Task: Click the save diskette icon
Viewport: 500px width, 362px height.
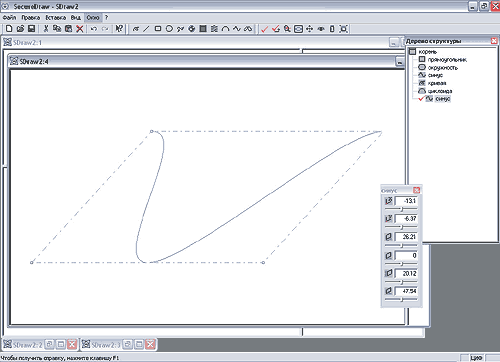Action: click(31, 29)
